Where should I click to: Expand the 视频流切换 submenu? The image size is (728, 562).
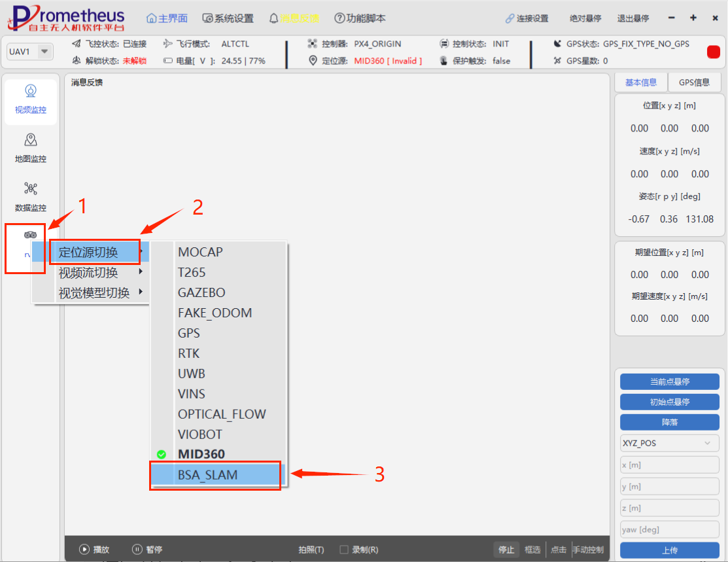point(88,273)
